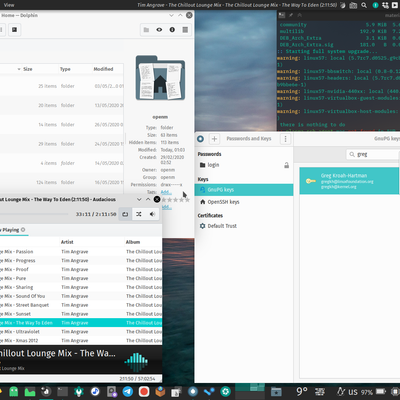Select the track Mix - Progress
The height and width of the screenshot is (400, 400).
coord(81,261)
